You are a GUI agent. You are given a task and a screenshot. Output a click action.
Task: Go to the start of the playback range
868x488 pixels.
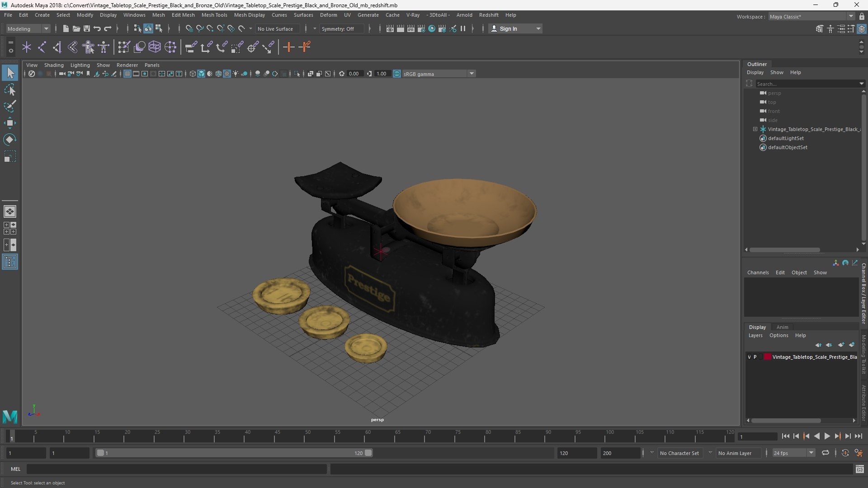coord(785,436)
